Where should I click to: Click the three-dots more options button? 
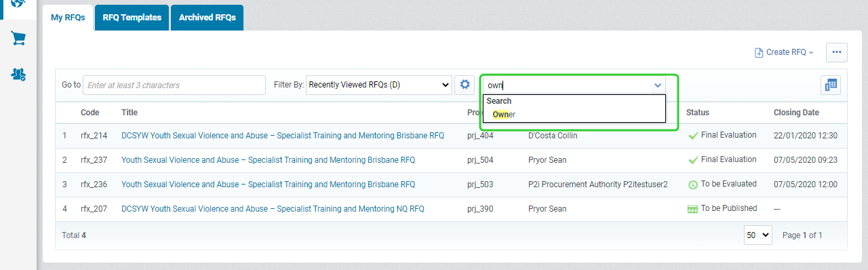(836, 52)
